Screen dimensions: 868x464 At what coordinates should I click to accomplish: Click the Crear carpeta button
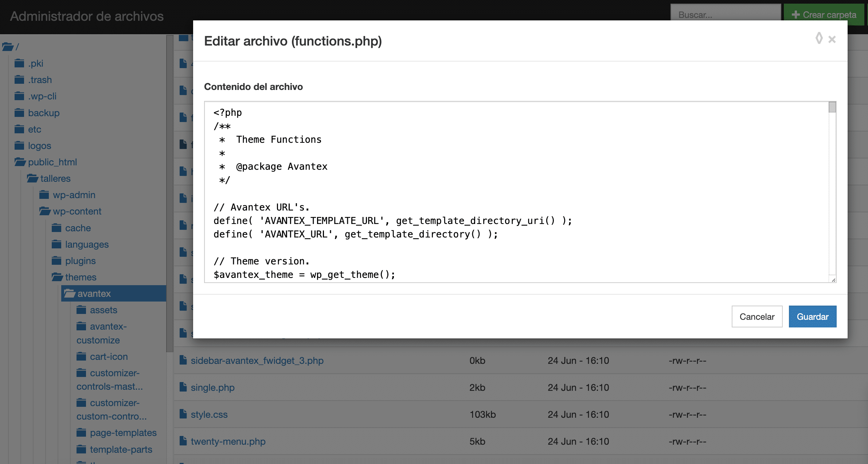[824, 15]
